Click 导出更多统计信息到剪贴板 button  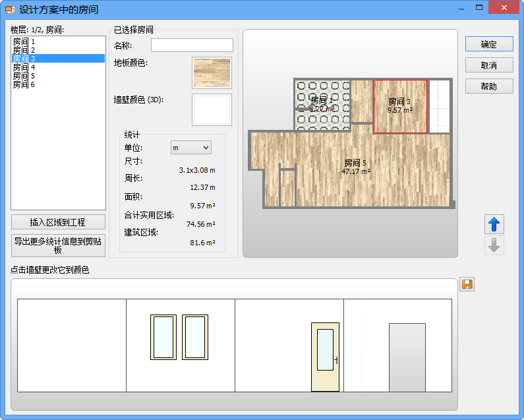tap(58, 246)
